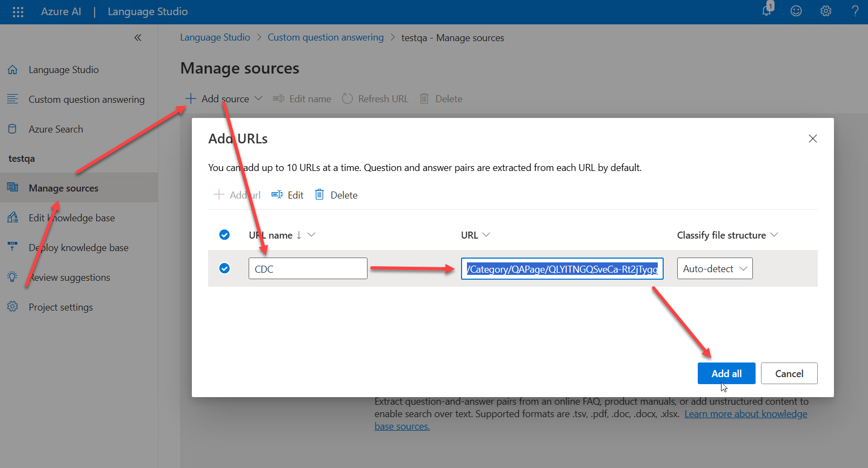Click the Edit name rename icon
This screenshot has height=468, width=868.
click(x=278, y=98)
